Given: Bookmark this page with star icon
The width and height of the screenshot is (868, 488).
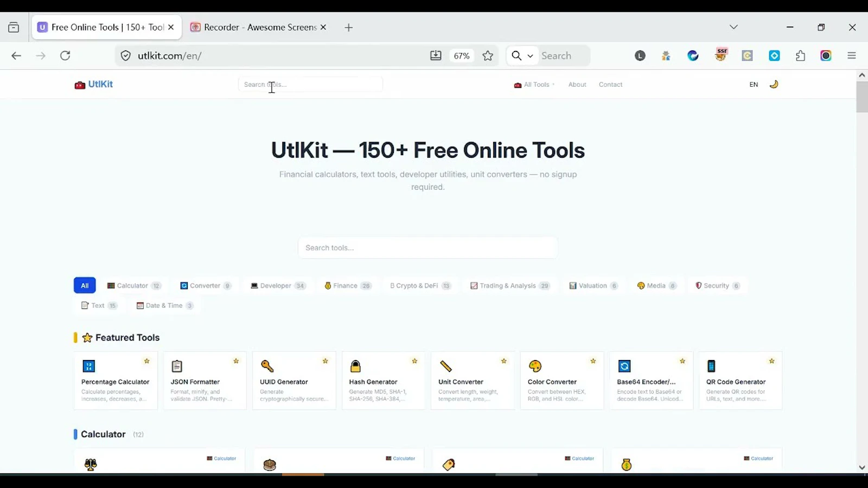Looking at the screenshot, I should pyautogui.click(x=488, y=56).
